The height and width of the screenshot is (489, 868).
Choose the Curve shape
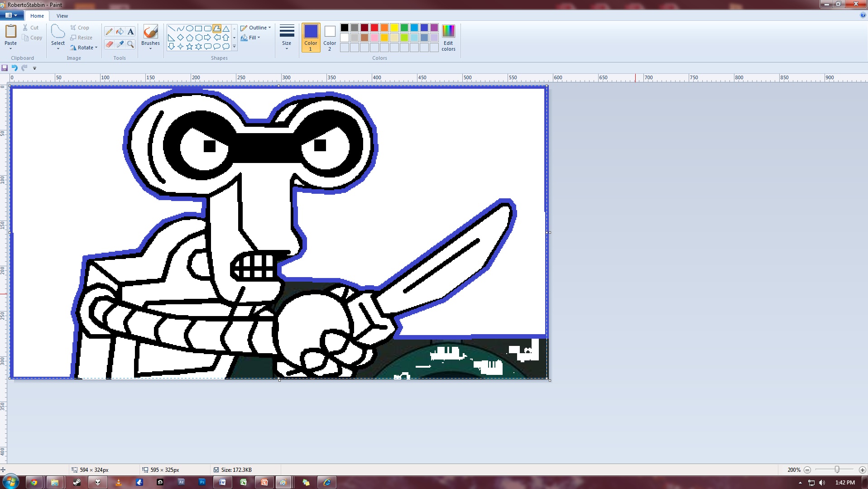pyautogui.click(x=181, y=29)
